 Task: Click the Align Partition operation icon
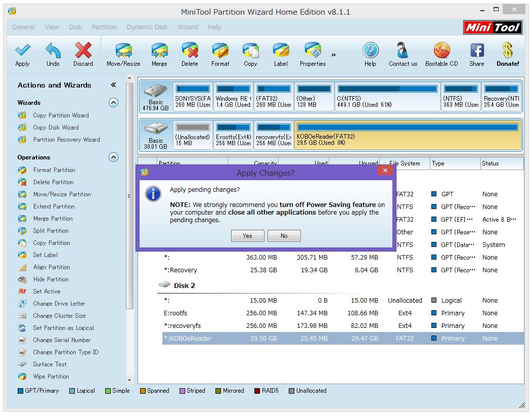click(x=22, y=267)
